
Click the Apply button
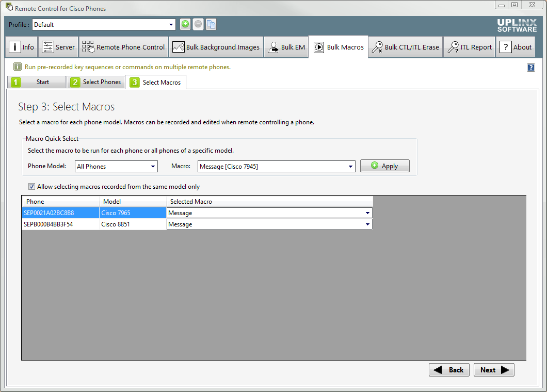(385, 166)
